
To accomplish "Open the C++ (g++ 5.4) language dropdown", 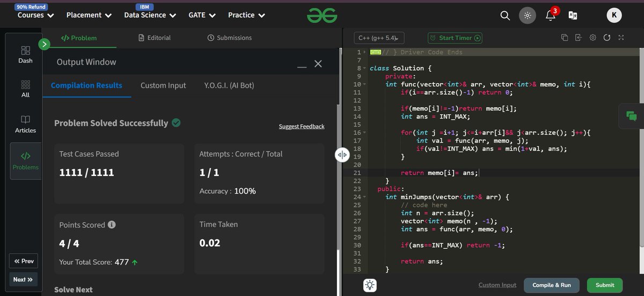I will pyautogui.click(x=379, y=38).
